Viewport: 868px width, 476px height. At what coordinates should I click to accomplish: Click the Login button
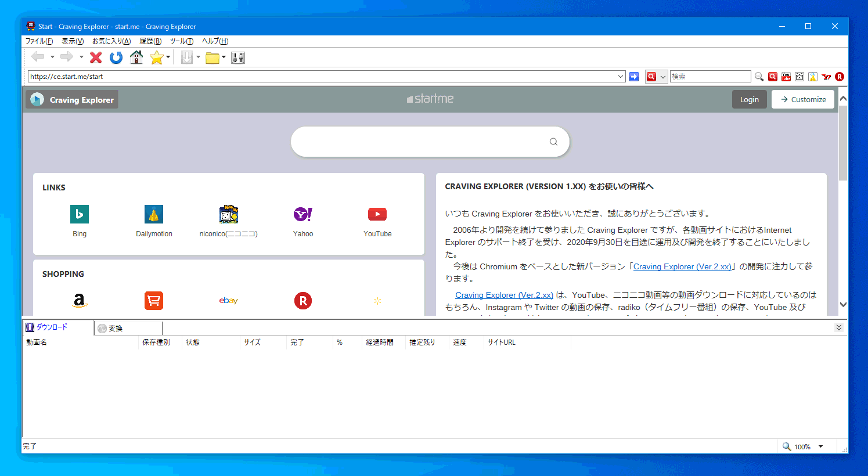pos(749,99)
